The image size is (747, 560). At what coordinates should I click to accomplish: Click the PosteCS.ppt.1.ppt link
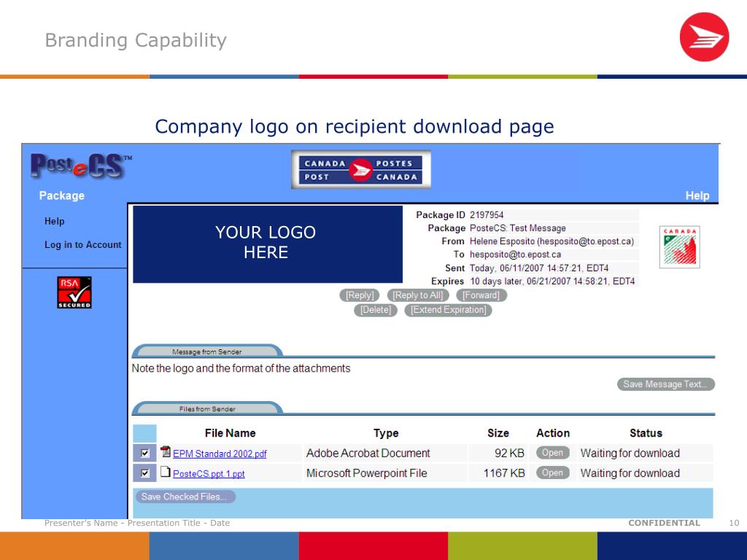(x=209, y=474)
